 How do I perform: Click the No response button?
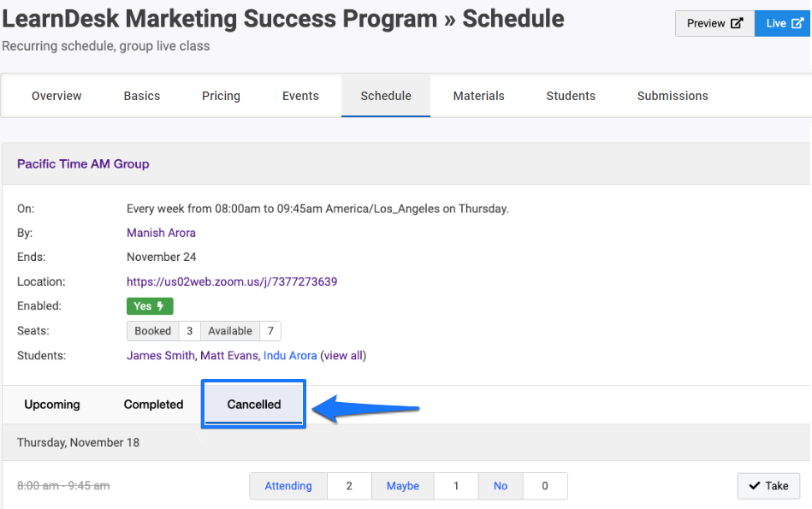tap(501, 486)
